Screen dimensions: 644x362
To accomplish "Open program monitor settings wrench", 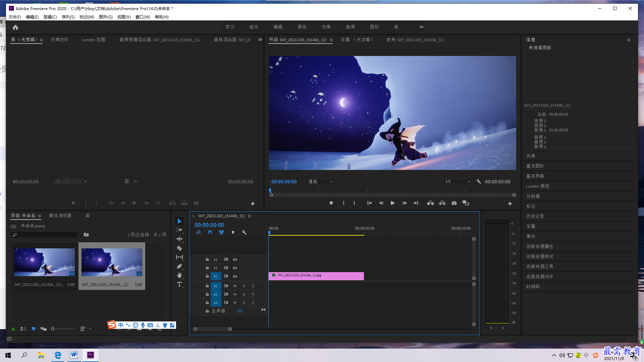I will point(479,181).
